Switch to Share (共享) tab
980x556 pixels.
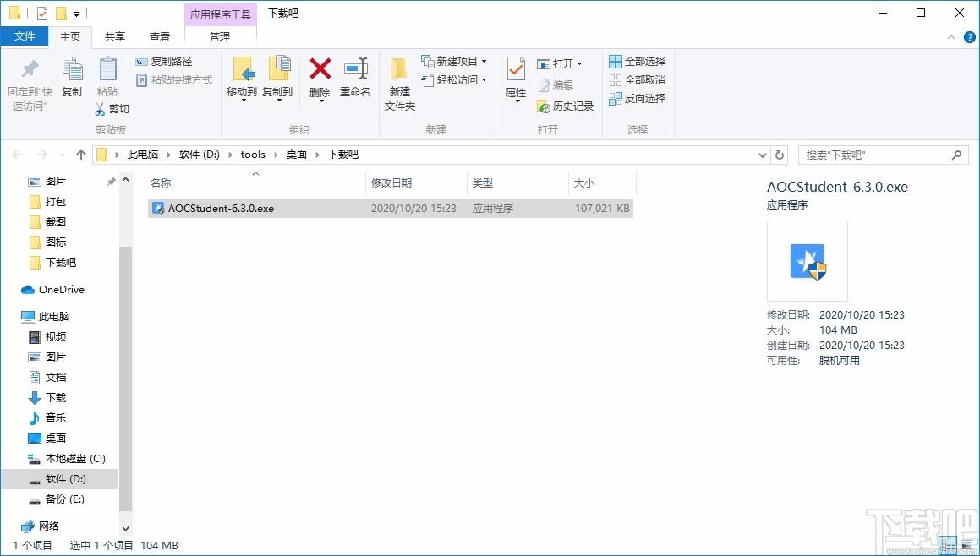click(114, 37)
